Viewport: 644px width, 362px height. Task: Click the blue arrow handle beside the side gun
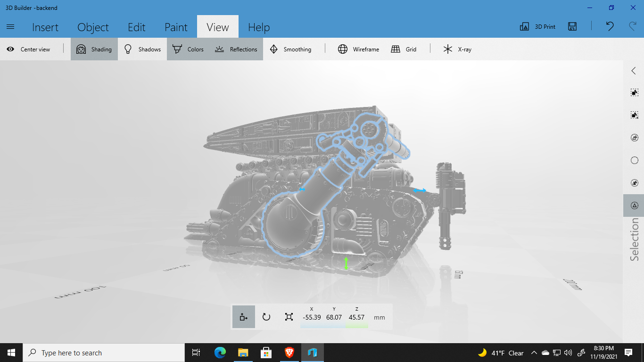pyautogui.click(x=420, y=190)
